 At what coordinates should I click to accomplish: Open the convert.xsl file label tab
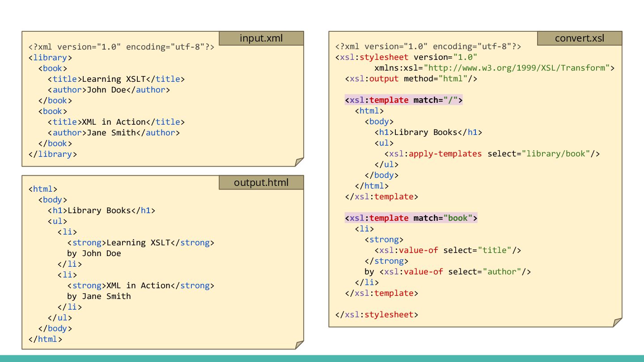(579, 38)
